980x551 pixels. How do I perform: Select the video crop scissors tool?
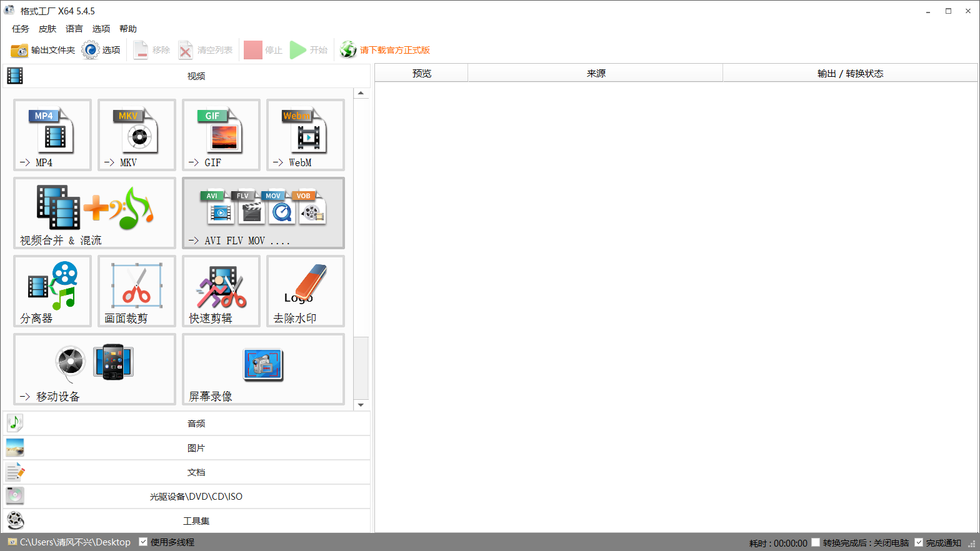(x=137, y=290)
